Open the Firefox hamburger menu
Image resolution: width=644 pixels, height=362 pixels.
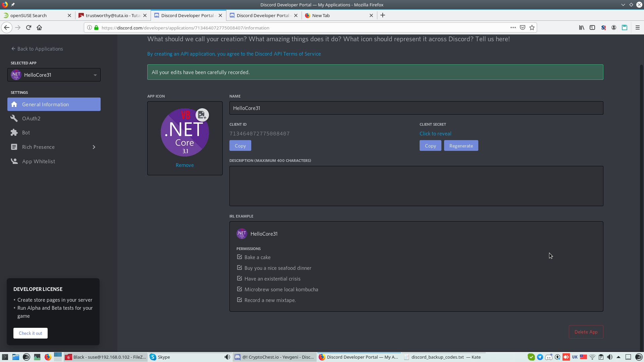(x=638, y=28)
